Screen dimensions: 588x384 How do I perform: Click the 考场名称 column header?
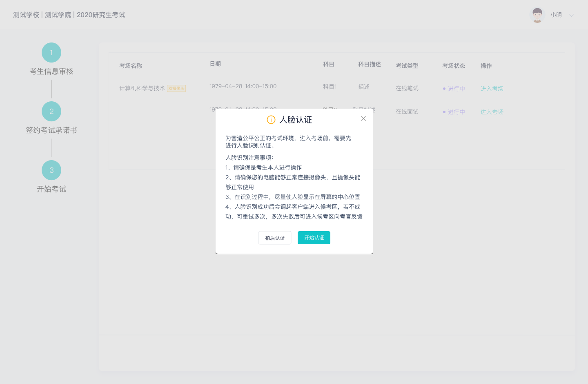[x=131, y=66]
